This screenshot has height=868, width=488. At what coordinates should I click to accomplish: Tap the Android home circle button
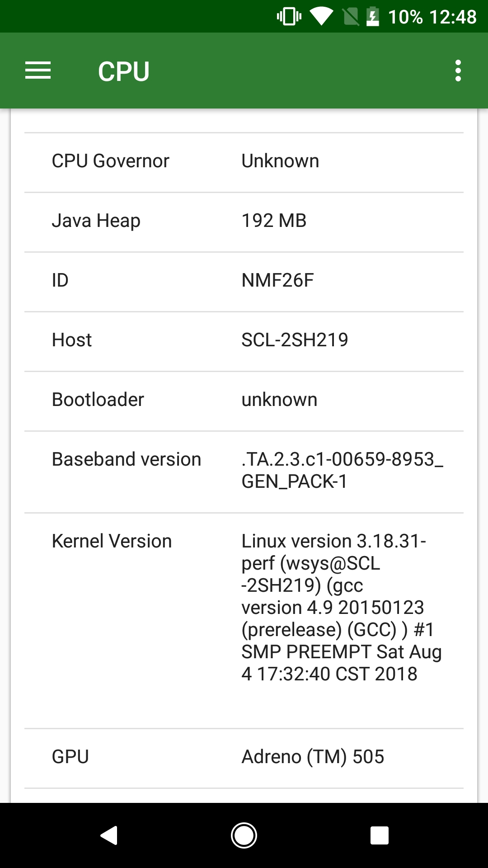tap(244, 835)
